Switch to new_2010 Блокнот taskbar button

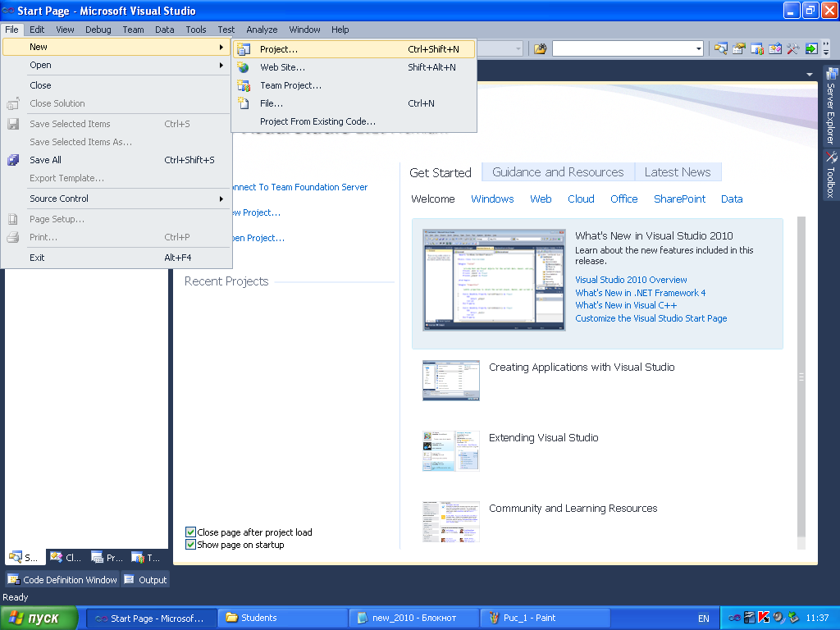pyautogui.click(x=413, y=618)
